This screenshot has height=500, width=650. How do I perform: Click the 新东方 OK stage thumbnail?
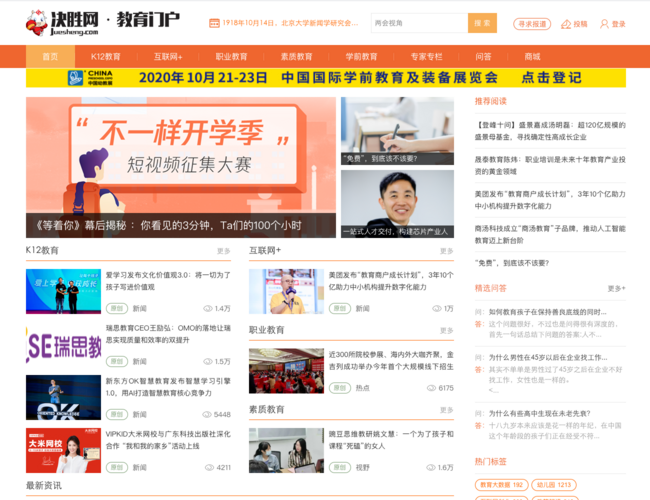click(63, 398)
